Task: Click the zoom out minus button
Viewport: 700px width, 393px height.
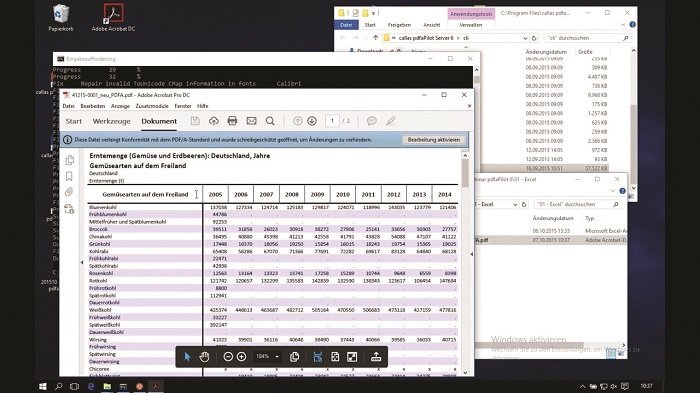Action: (228, 357)
